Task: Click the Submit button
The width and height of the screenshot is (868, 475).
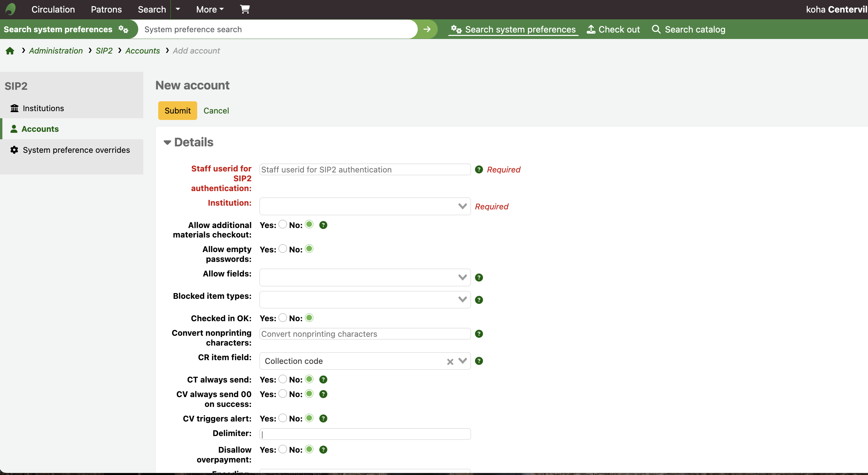Action: (178, 110)
